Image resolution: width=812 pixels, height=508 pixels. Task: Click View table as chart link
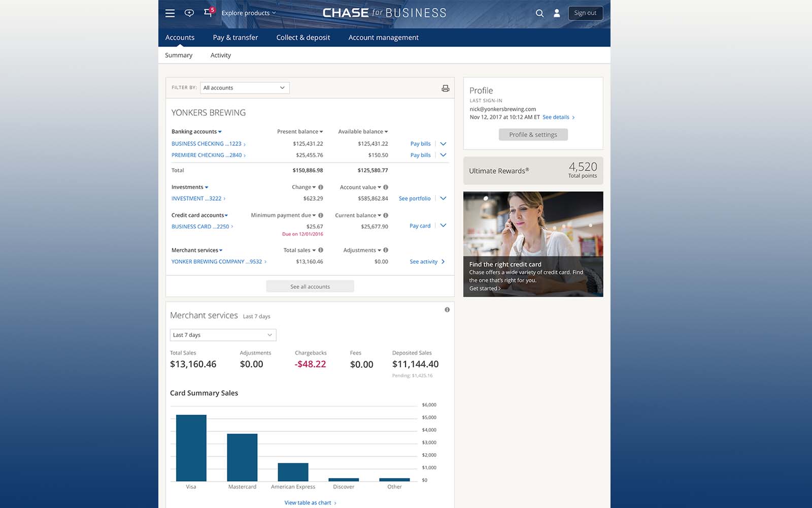pos(310,503)
